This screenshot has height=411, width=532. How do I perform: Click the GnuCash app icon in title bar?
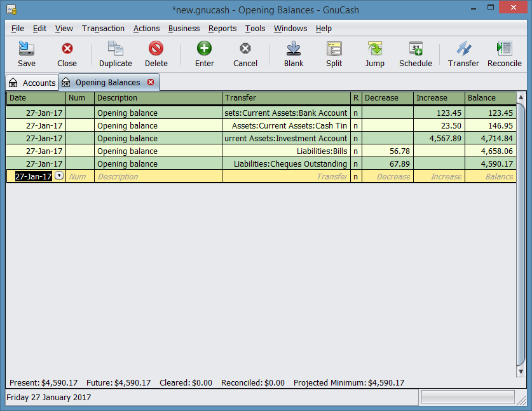(11, 10)
